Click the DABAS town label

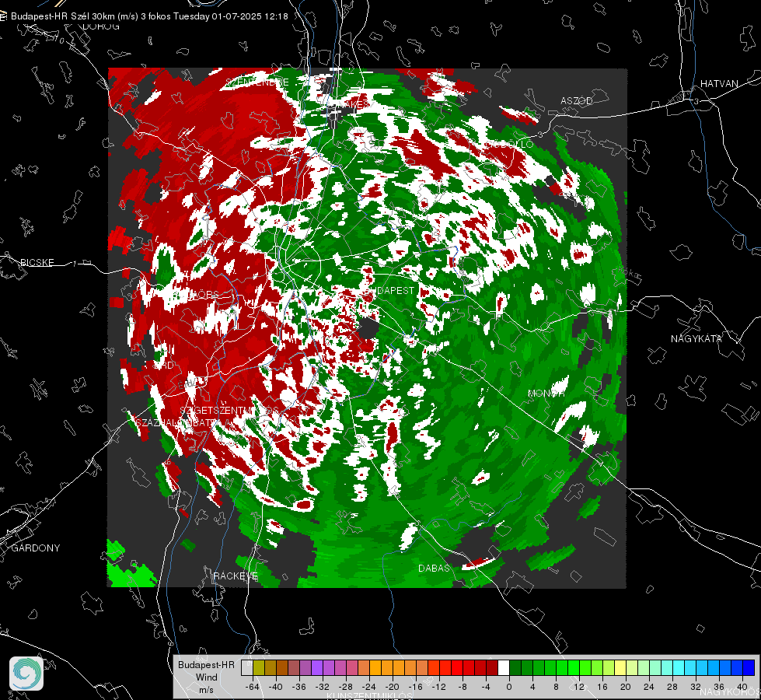click(434, 568)
